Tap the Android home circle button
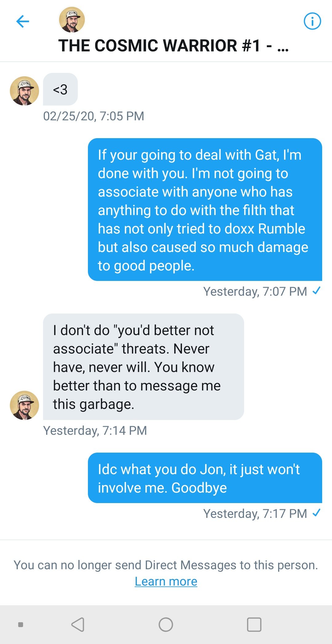 click(x=166, y=625)
